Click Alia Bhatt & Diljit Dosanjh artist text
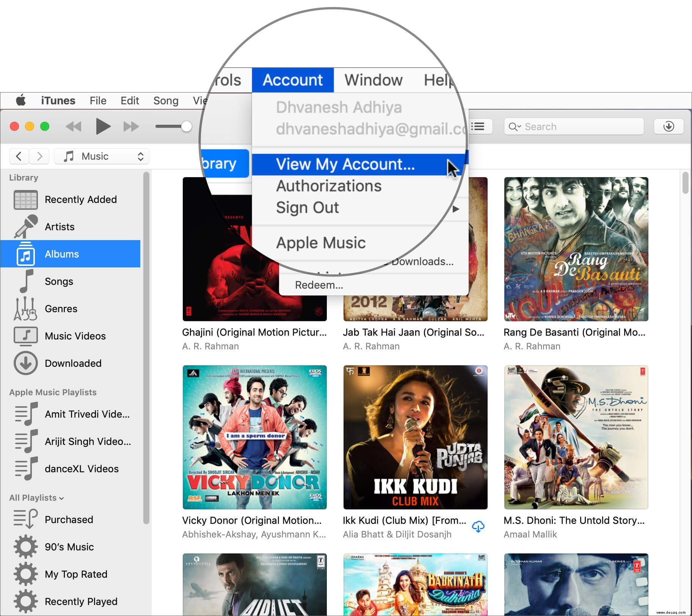The image size is (692, 616). pyautogui.click(x=397, y=534)
